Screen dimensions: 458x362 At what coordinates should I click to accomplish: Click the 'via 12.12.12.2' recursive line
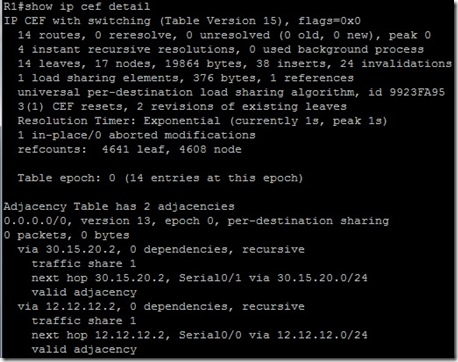coord(161,306)
